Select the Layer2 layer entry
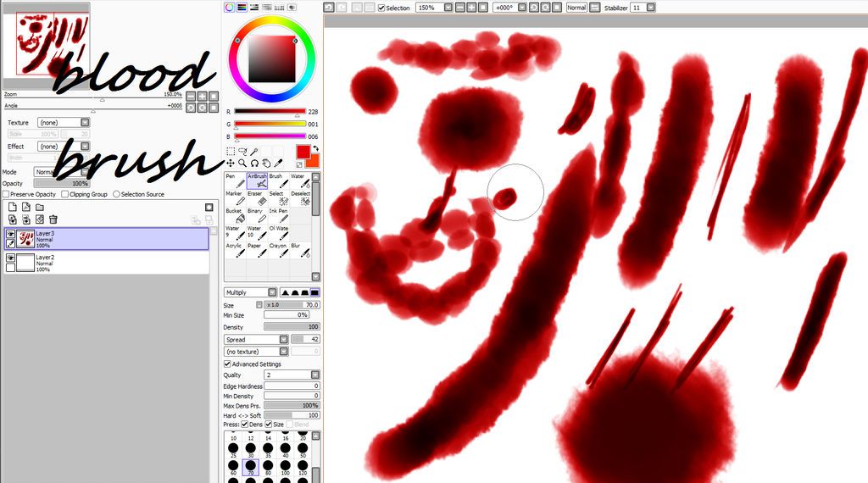 (x=106, y=263)
